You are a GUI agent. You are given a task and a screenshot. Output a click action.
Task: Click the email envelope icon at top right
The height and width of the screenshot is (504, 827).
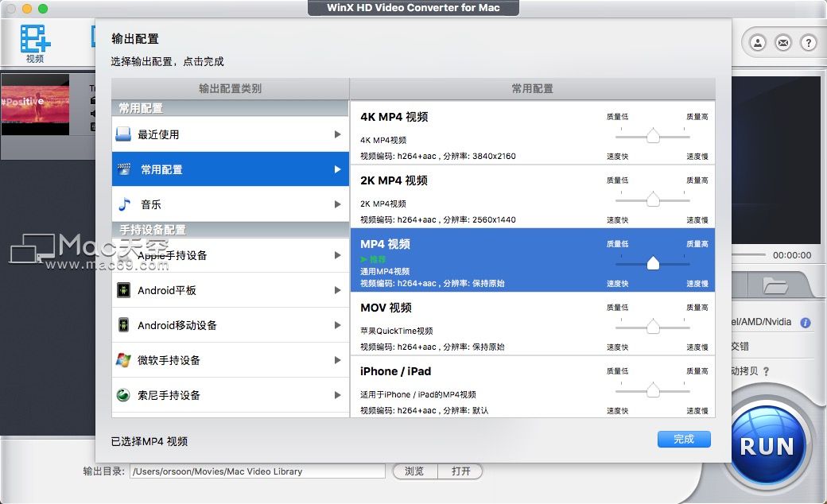click(782, 43)
